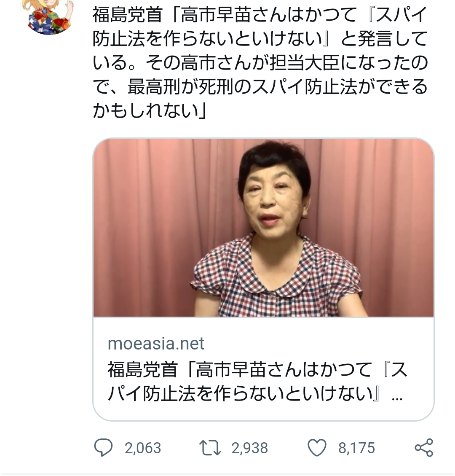Open the share icon menu
Viewport: 455px width, 476px height.
(424, 447)
